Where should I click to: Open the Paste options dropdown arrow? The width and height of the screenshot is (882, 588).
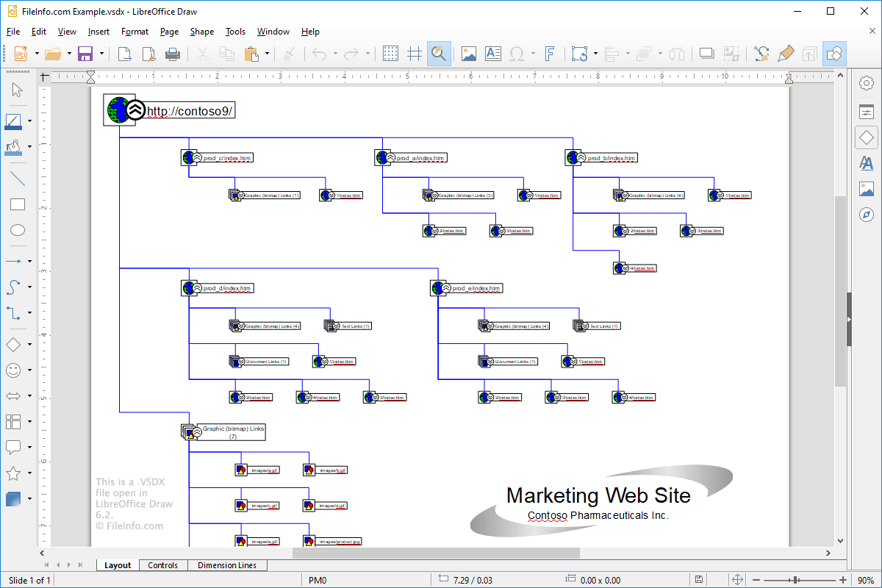pyautogui.click(x=267, y=54)
